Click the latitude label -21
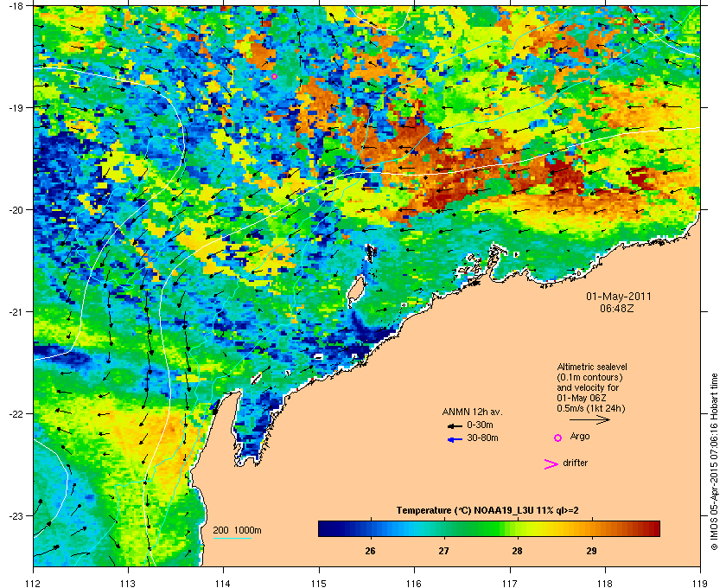 tap(16, 311)
